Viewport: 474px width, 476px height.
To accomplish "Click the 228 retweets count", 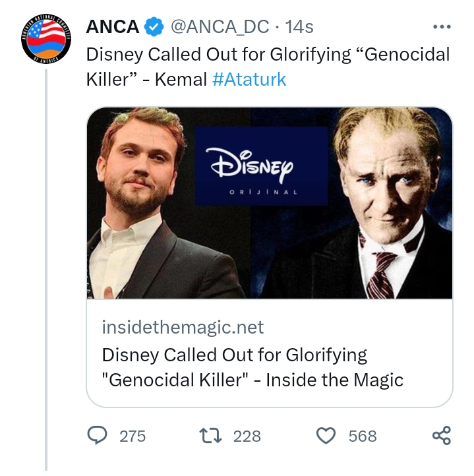I will (247, 436).
